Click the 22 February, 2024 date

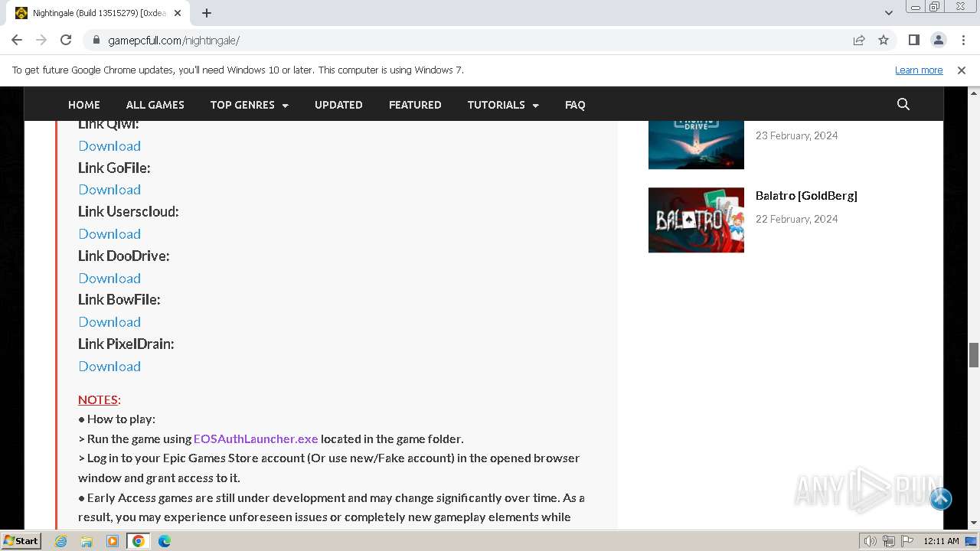point(797,219)
